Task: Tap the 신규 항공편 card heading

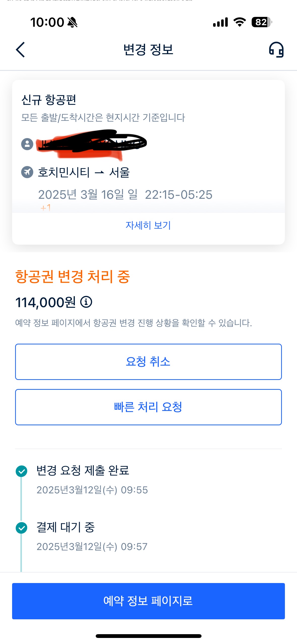Action: [49, 100]
